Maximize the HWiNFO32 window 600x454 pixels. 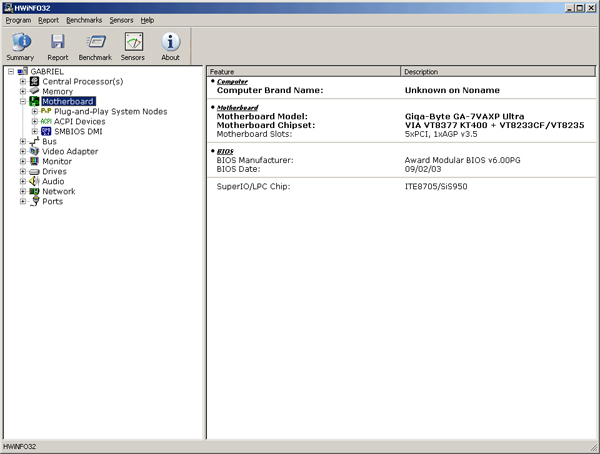click(580, 8)
